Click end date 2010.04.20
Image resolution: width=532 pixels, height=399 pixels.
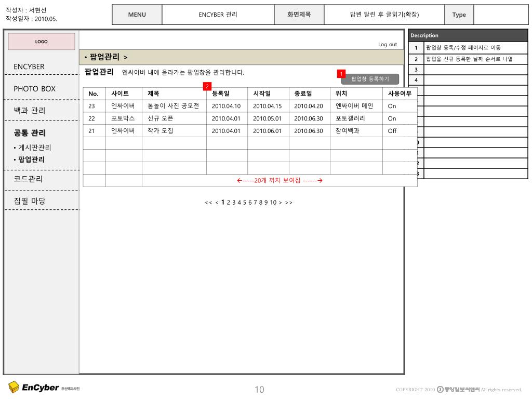click(309, 106)
